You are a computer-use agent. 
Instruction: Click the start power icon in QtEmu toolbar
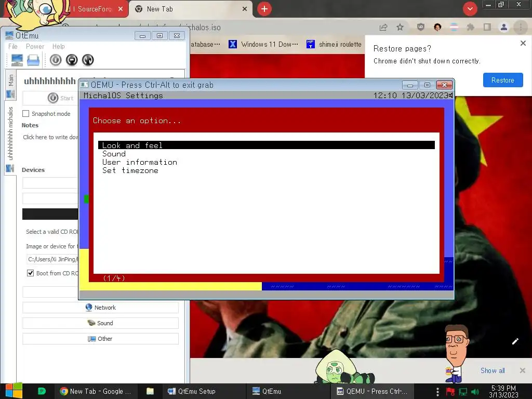(56, 60)
